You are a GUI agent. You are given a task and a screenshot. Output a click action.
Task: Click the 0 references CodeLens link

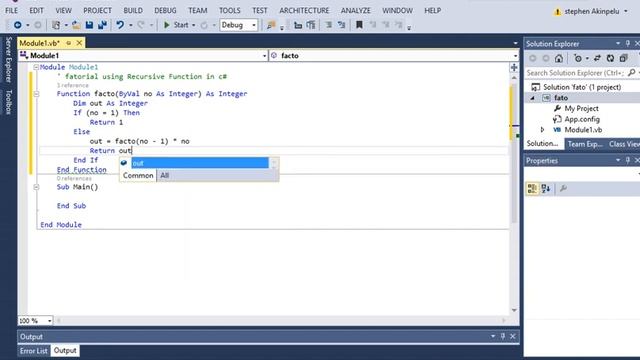point(74,178)
